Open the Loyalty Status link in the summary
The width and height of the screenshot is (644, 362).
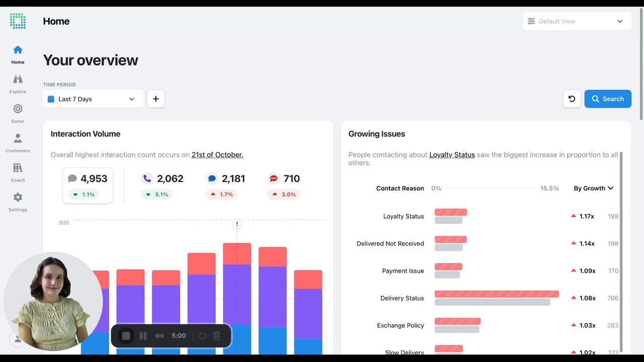click(452, 155)
